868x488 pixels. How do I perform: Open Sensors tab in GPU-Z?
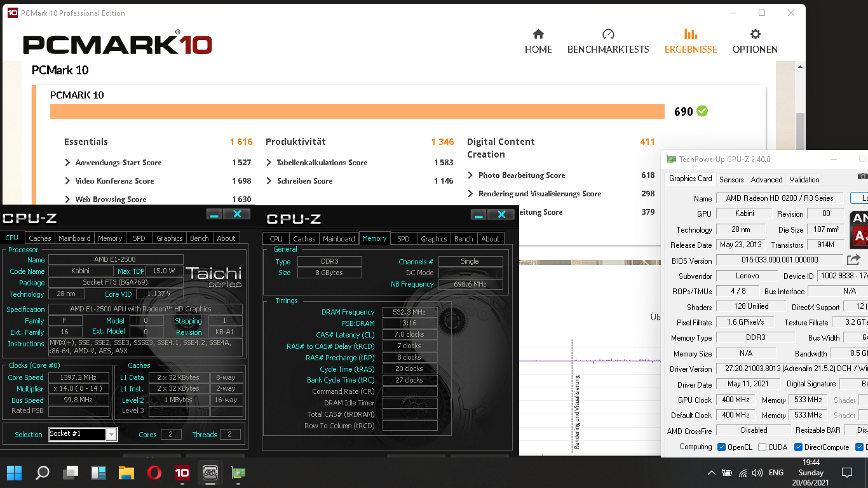point(731,180)
